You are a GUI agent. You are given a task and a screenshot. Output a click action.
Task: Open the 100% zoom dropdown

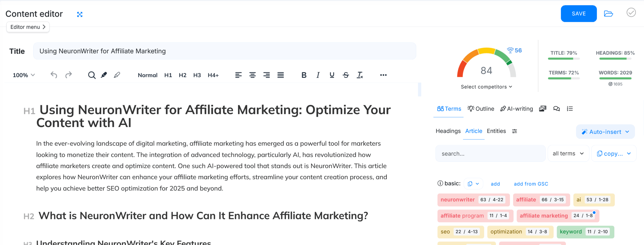click(24, 75)
